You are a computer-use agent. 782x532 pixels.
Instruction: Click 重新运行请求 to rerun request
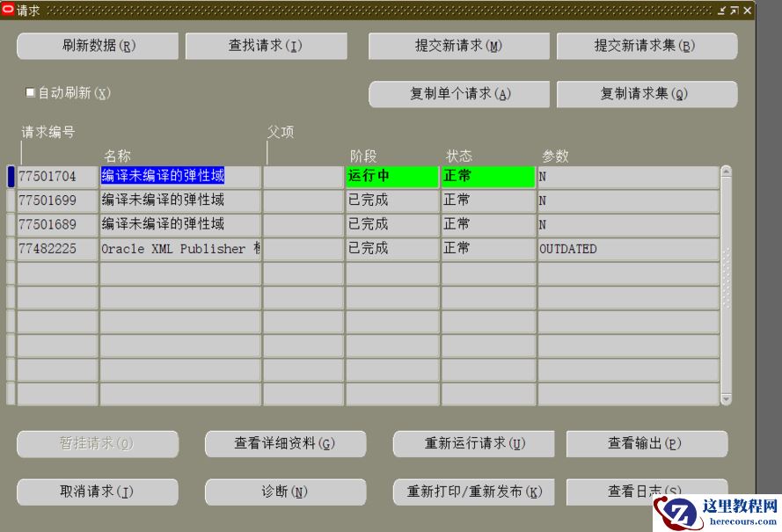point(474,444)
